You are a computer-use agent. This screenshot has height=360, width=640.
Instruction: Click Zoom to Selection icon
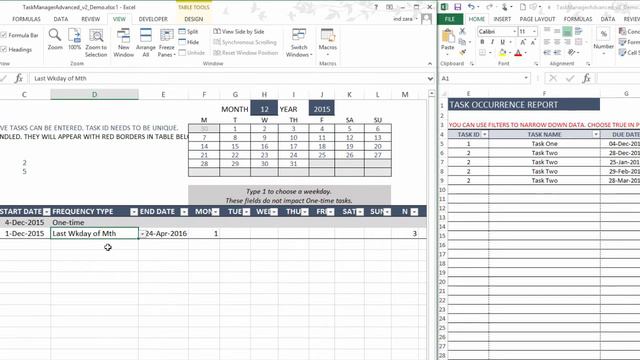pyautogui.click(x=96, y=36)
